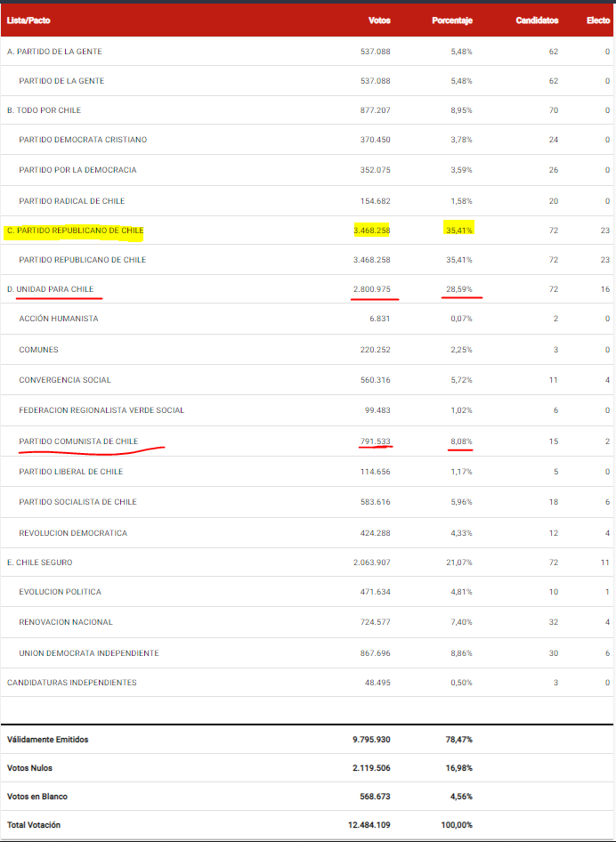Image resolution: width=616 pixels, height=842 pixels.
Task: Select the 'COMUNES' party name
Action: [38, 350]
